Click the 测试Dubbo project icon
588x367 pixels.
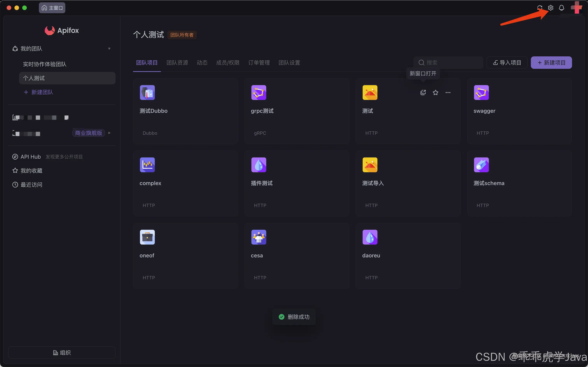click(x=147, y=93)
